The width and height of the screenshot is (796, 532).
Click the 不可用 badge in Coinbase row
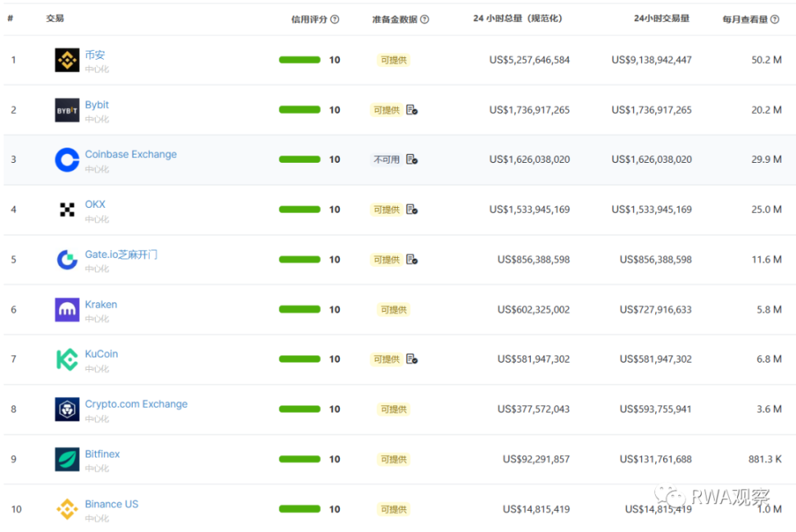coord(387,160)
